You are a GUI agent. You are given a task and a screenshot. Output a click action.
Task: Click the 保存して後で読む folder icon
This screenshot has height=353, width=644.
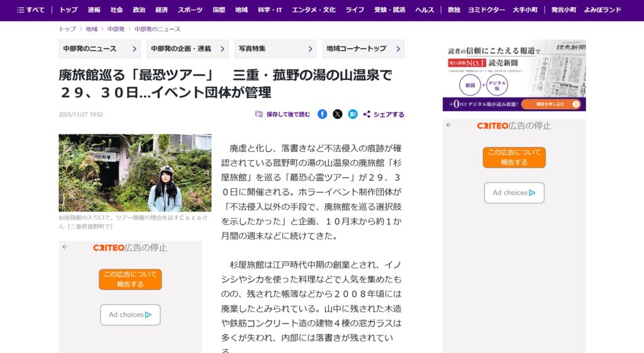259,114
